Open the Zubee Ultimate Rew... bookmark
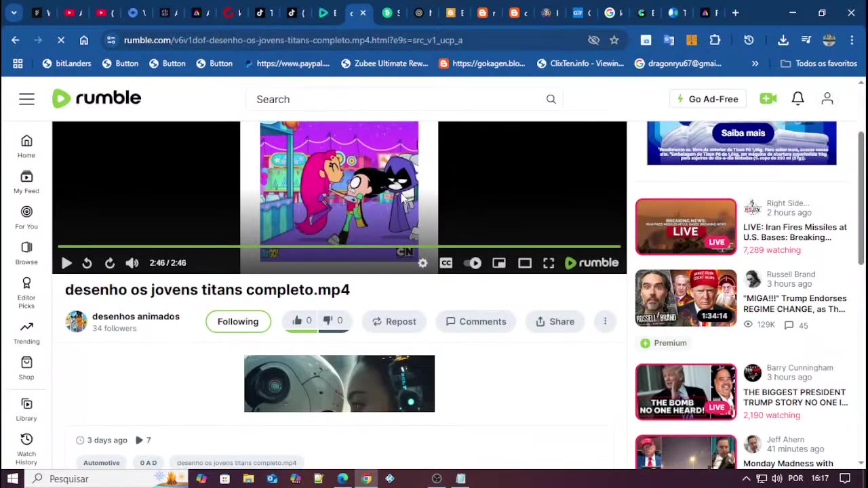This screenshot has width=868, height=488. (x=384, y=64)
